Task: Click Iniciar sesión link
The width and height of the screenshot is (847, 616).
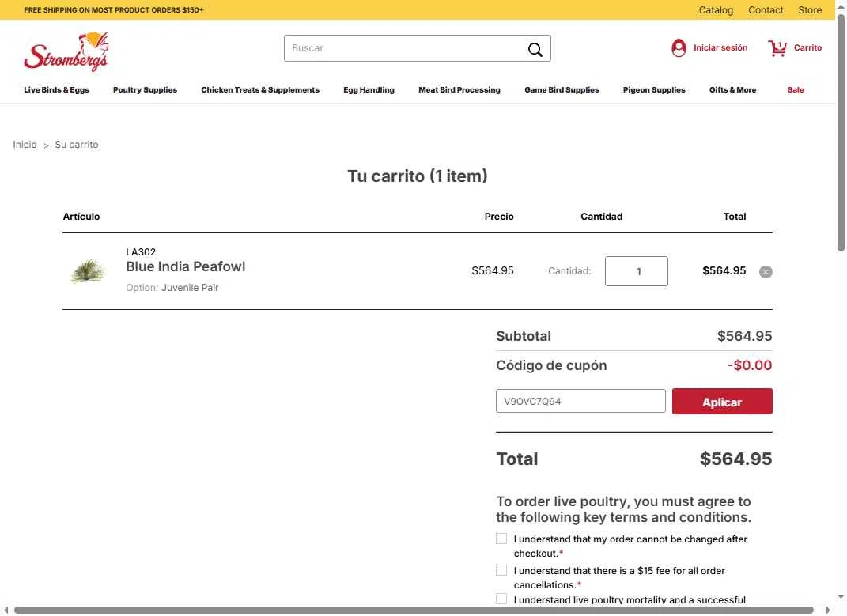Action: (x=720, y=48)
